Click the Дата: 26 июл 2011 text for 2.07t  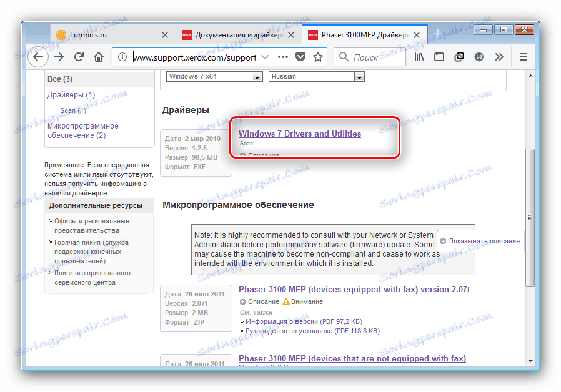point(195,294)
